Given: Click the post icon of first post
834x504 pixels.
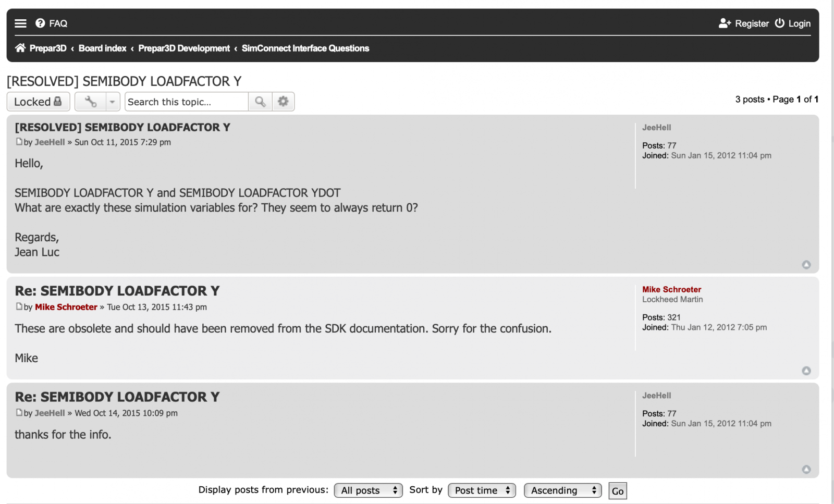Looking at the screenshot, I should [19, 142].
